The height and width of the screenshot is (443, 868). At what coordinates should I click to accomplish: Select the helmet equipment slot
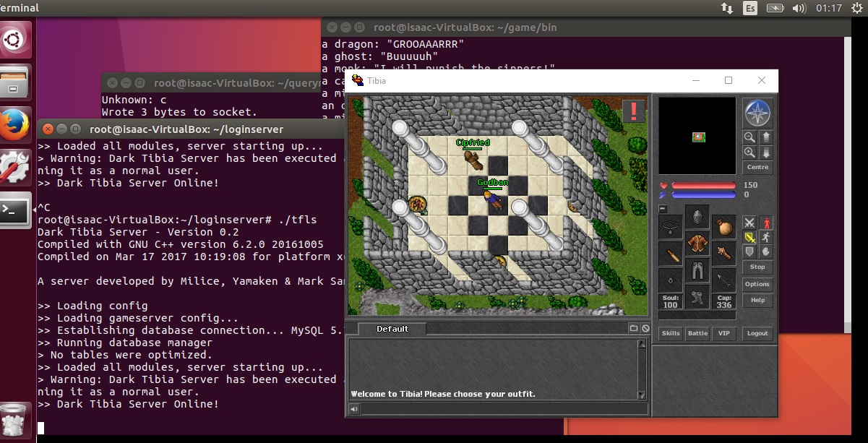click(x=697, y=218)
